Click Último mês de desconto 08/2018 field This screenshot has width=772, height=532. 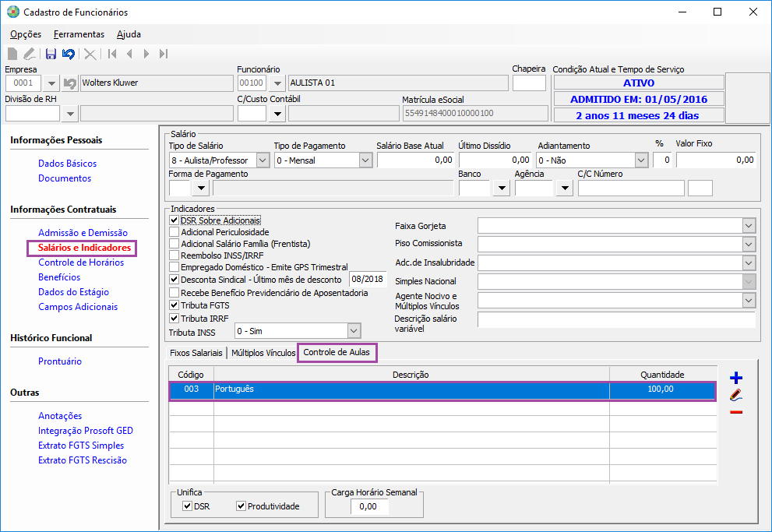367,279
